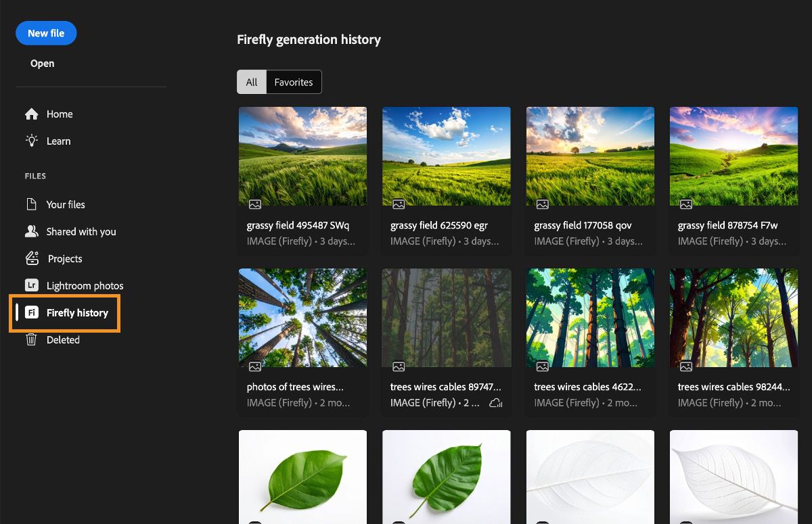The image size is (812, 524).
Task: Click the Deleted trash can icon
Action: [31, 340]
